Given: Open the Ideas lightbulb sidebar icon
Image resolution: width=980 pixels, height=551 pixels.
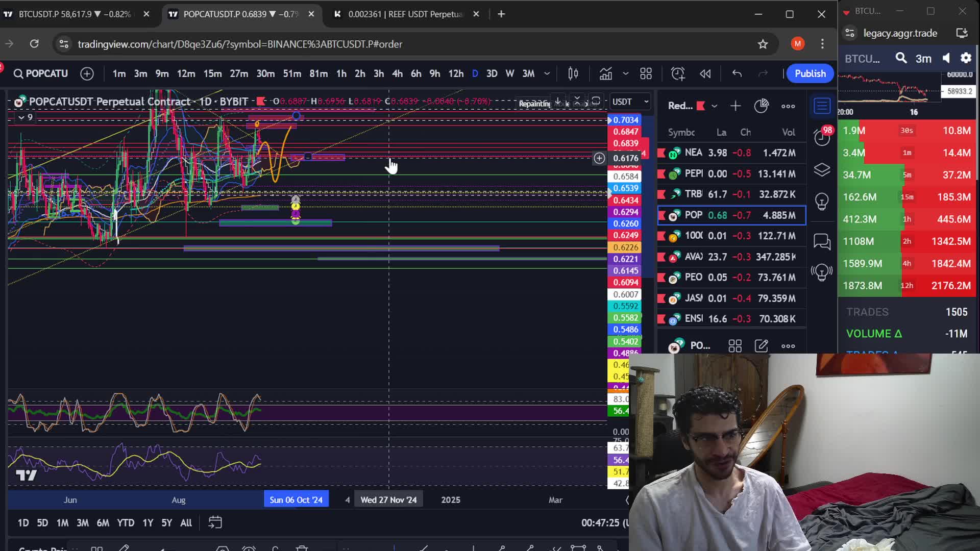Looking at the screenshot, I should pyautogui.click(x=822, y=202).
